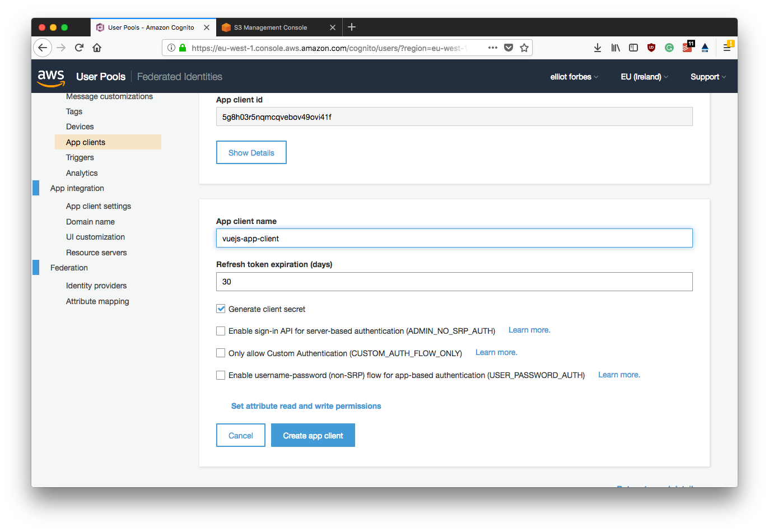Close the S3 Management Console tab
The width and height of the screenshot is (769, 532).
point(333,27)
